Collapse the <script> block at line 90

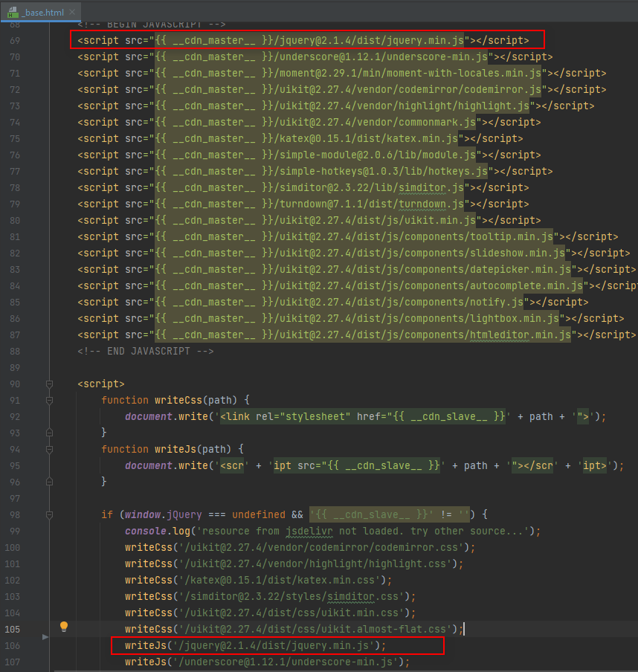[50, 384]
